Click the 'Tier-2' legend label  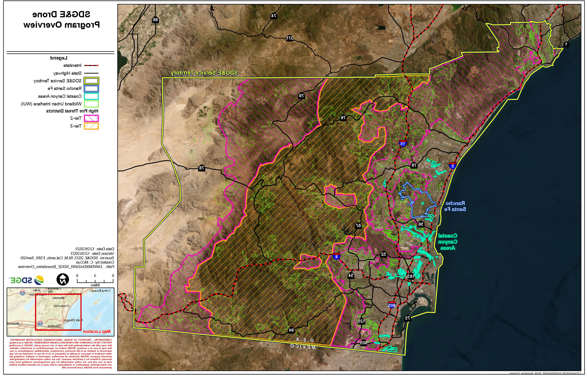pyautogui.click(x=76, y=118)
